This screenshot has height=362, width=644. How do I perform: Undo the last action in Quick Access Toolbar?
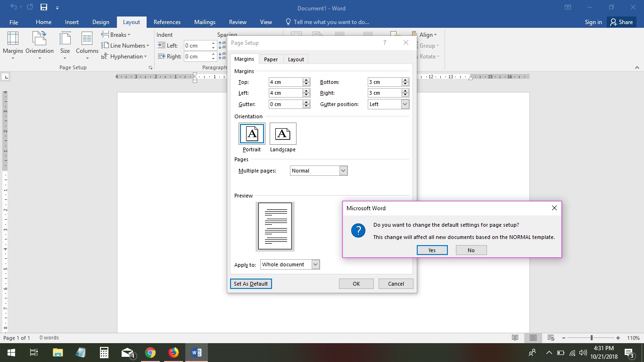click(13, 8)
